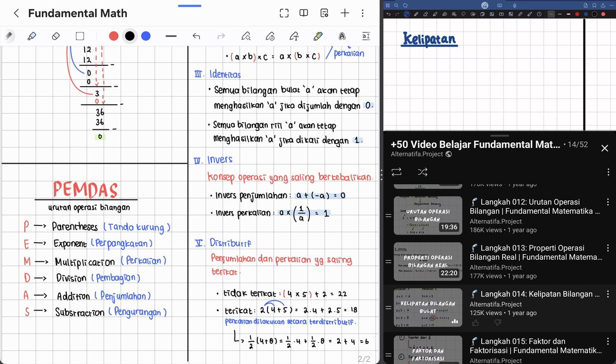Play Langkah 013: Properti Operasi Bilangan Real

point(536,252)
